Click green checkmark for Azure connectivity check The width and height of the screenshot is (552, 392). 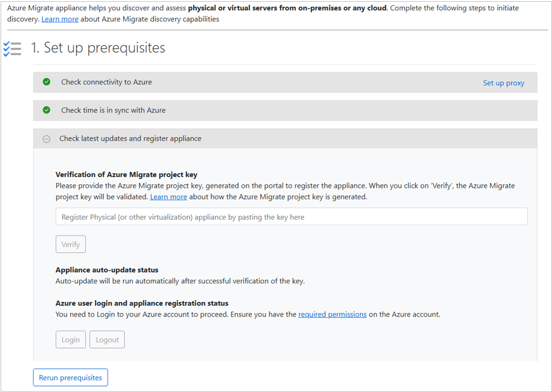tap(47, 82)
